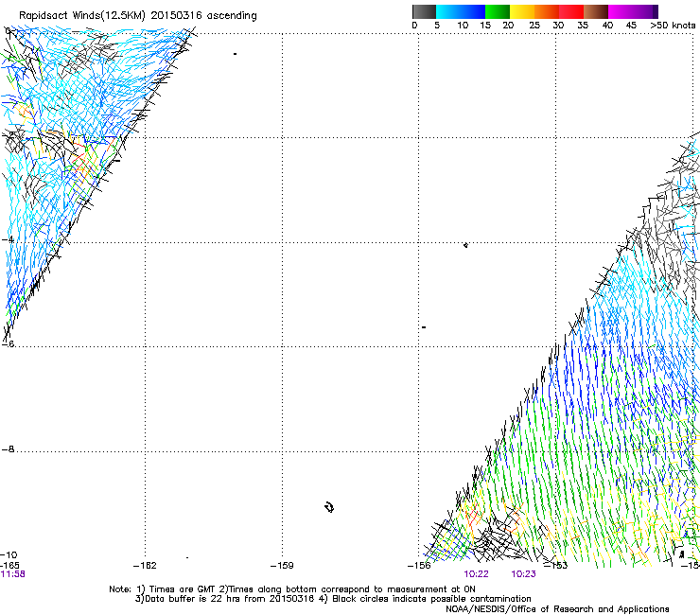700x615 pixels.
Task: Click the small island outline near -158 longitude
Action: [329, 507]
